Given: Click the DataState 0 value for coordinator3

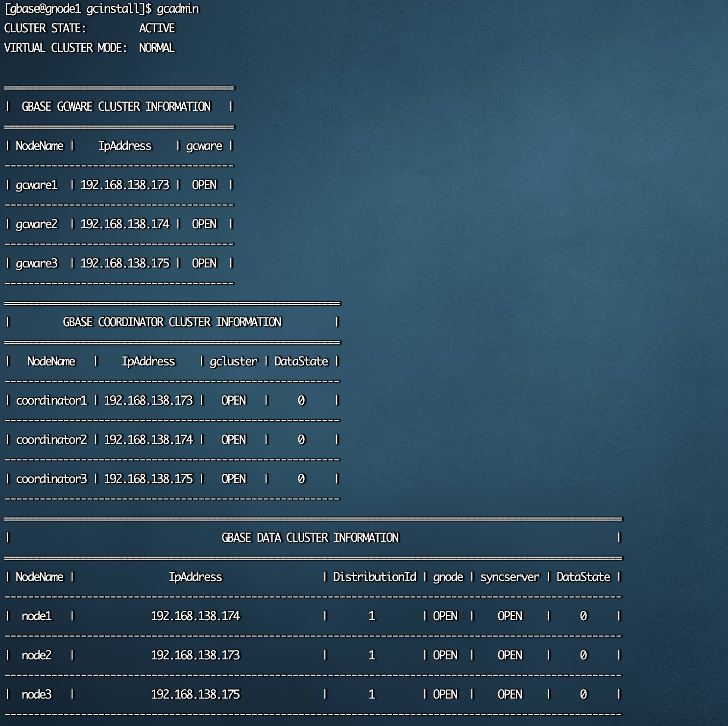Looking at the screenshot, I should [x=301, y=479].
